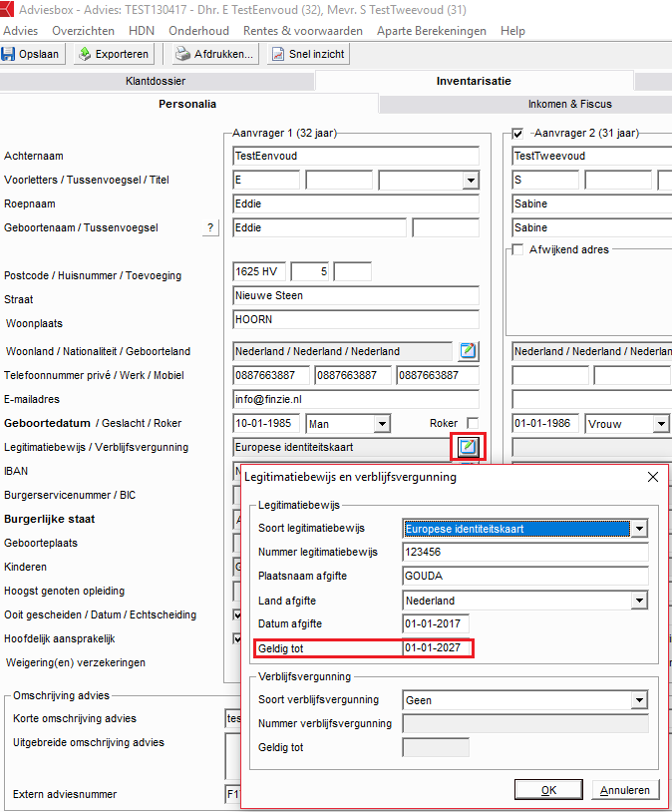Click the Exporteren icon
This screenshot has height=812, width=672.
pyautogui.click(x=86, y=54)
